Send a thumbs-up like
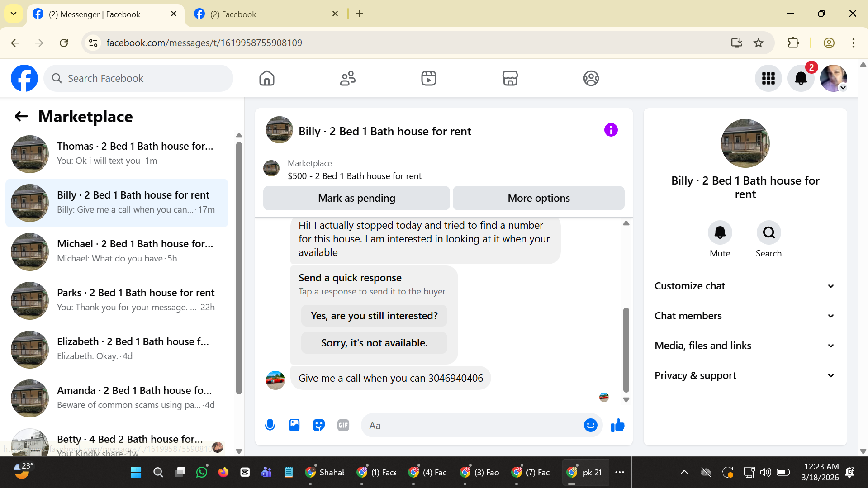The image size is (868, 488). coord(617,425)
